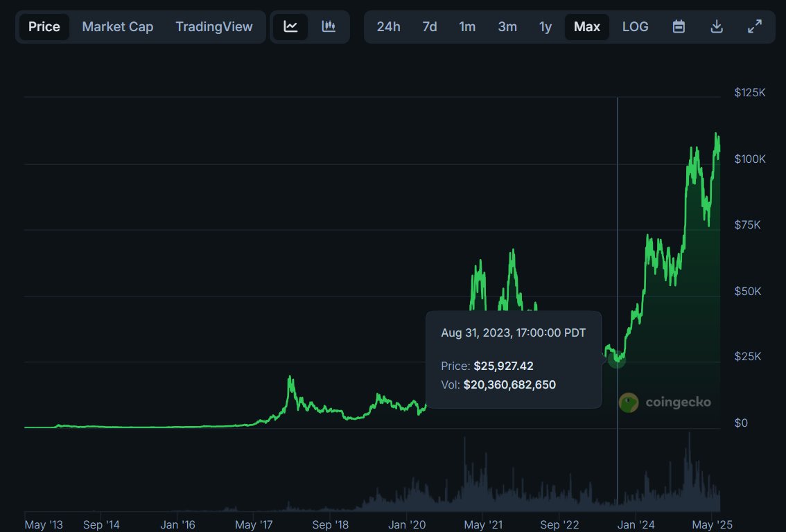Set range to 24h
This screenshot has height=532, width=786.
[388, 26]
